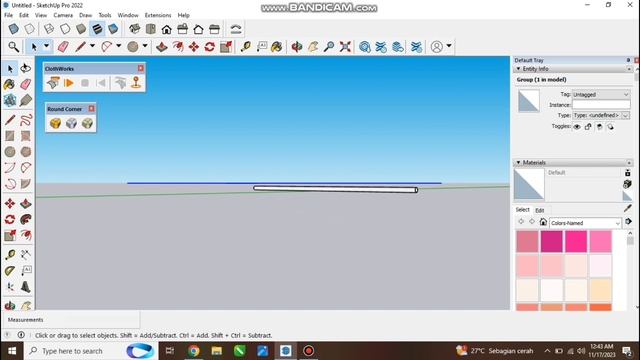Close the ClothWorks toolbar
The image size is (640, 360).
[140, 68]
